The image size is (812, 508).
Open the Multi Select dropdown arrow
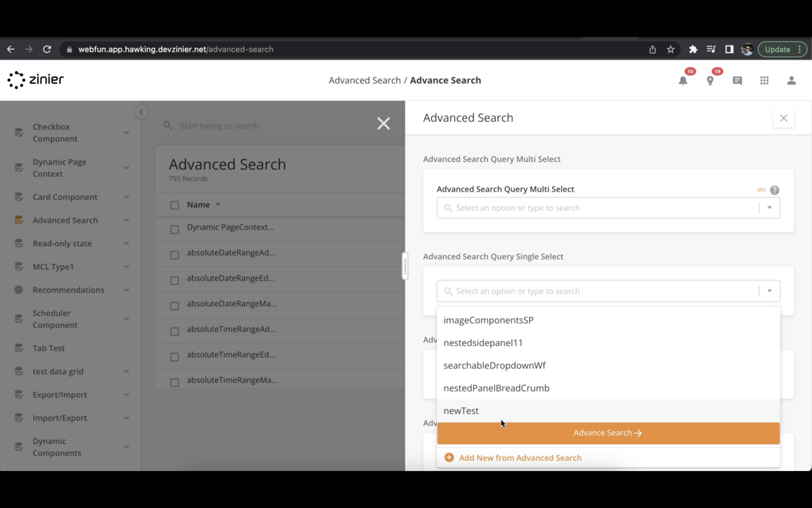tap(769, 208)
